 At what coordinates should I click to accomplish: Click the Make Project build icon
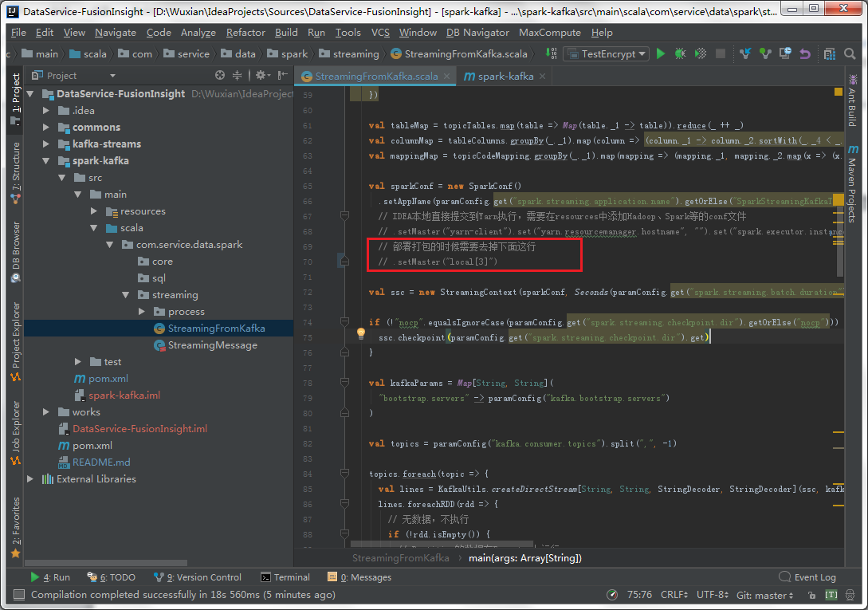pyautogui.click(x=552, y=53)
